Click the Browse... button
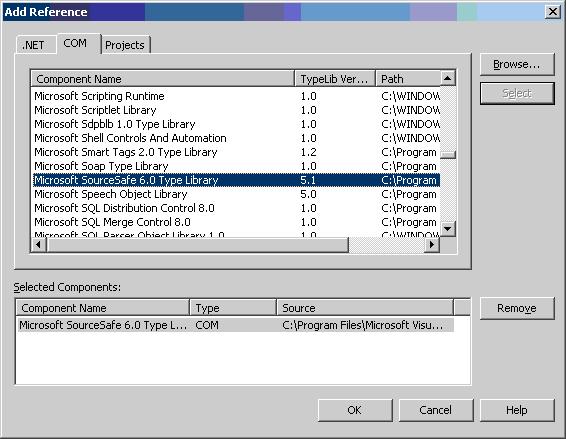 (x=517, y=64)
